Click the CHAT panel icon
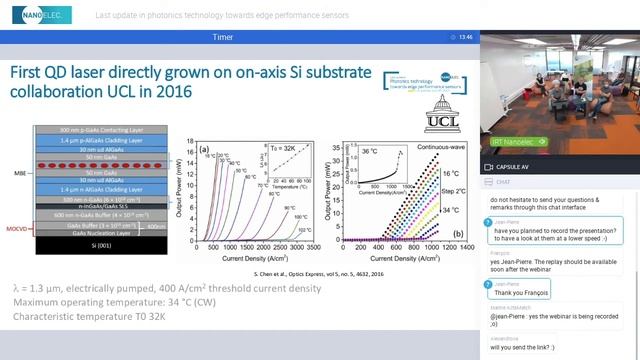The image size is (640, 360). click(488, 182)
